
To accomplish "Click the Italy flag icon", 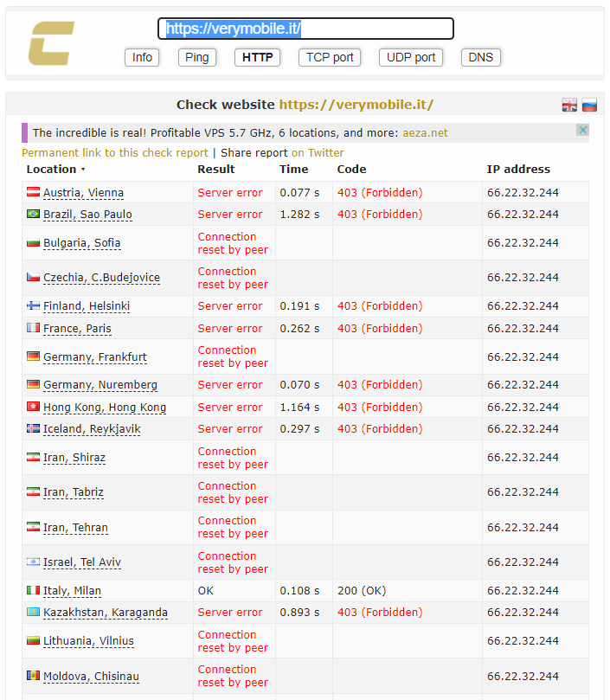I will click(x=34, y=590).
